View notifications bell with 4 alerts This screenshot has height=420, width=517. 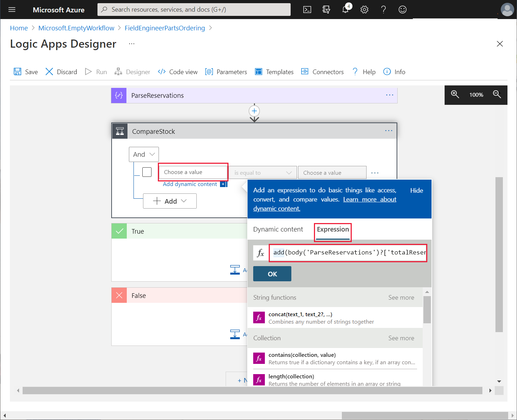coord(346,9)
